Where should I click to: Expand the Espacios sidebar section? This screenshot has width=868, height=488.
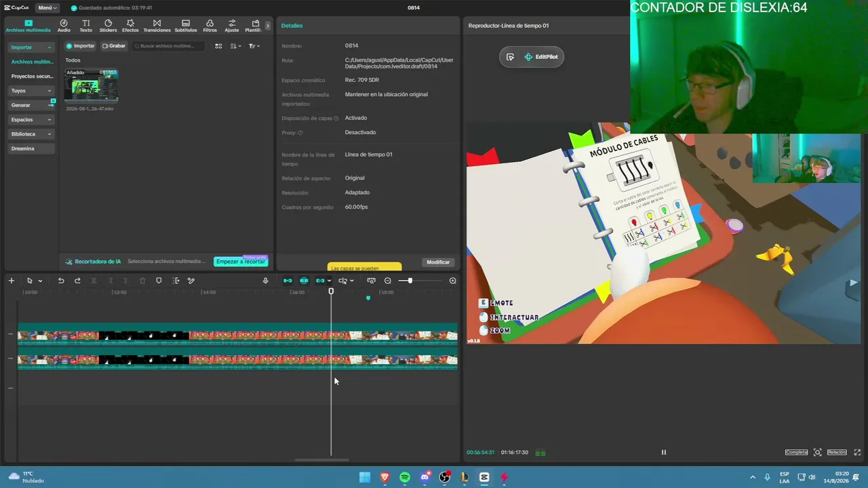31,119
